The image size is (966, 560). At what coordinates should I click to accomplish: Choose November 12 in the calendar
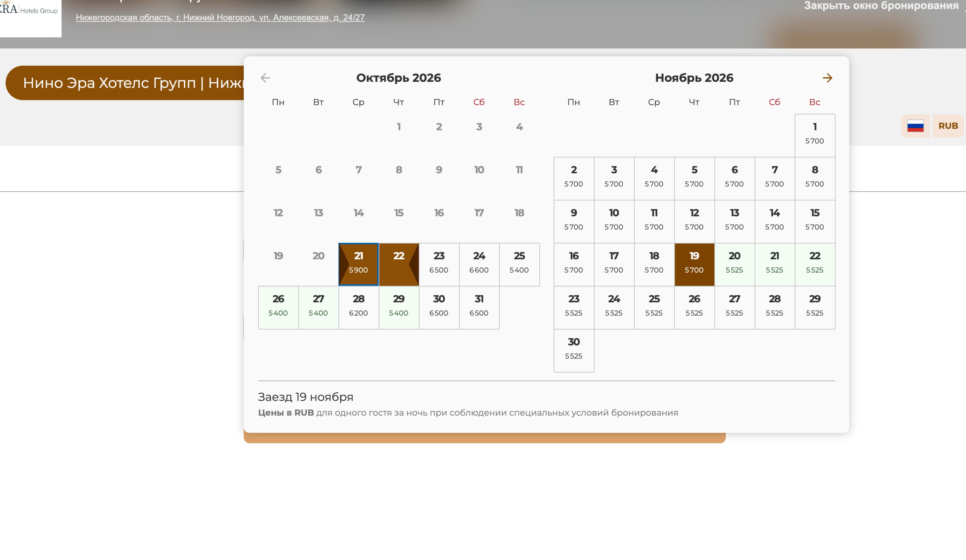tap(694, 222)
